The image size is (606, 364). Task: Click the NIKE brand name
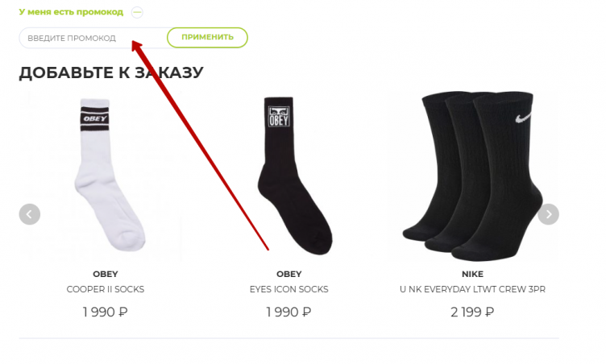[x=472, y=274]
